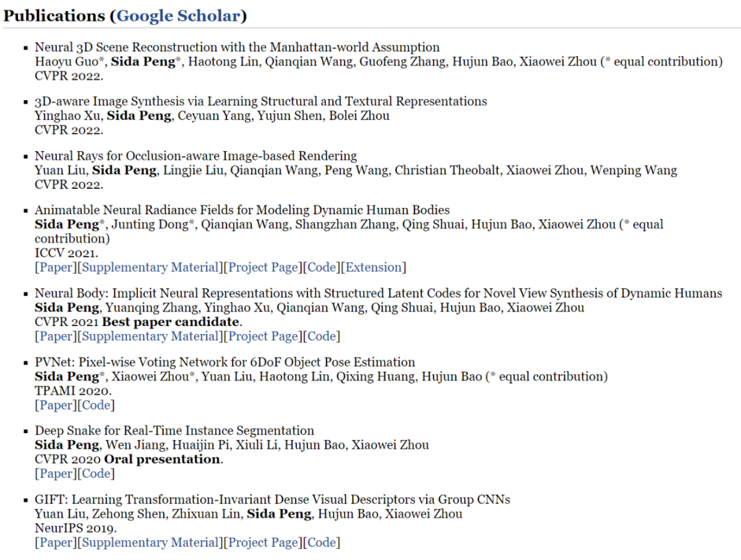The width and height of the screenshot is (741, 560).
Task: Visit the GIFT Project Page
Action: coord(263,542)
